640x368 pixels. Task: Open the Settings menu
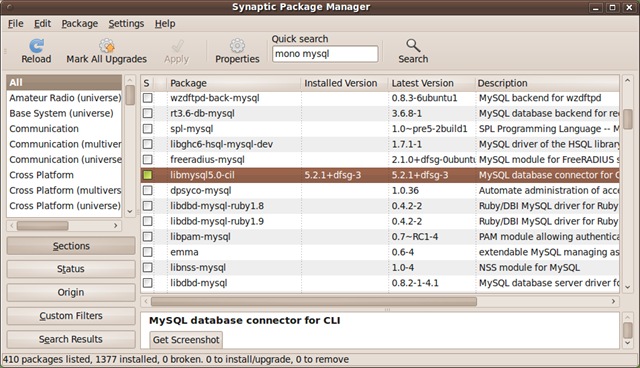126,24
